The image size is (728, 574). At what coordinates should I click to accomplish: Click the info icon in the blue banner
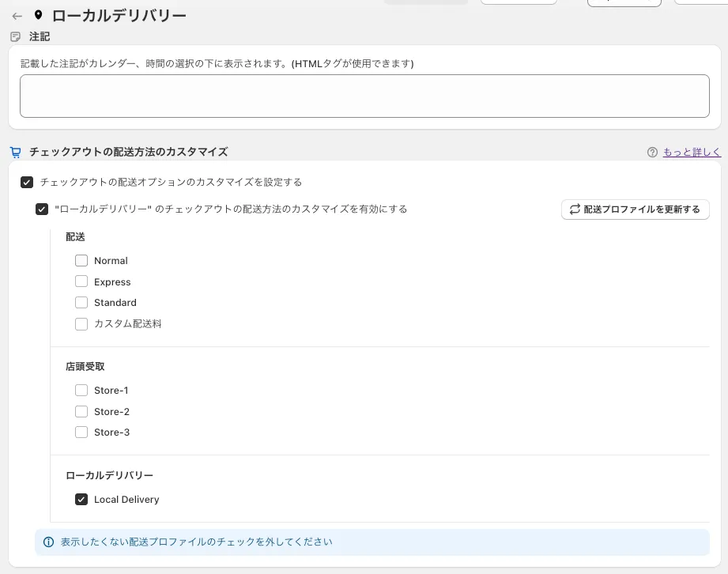(x=48, y=542)
